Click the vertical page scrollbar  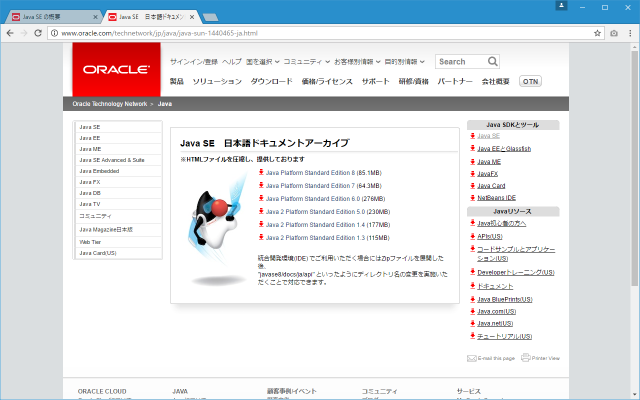[x=635, y=167]
